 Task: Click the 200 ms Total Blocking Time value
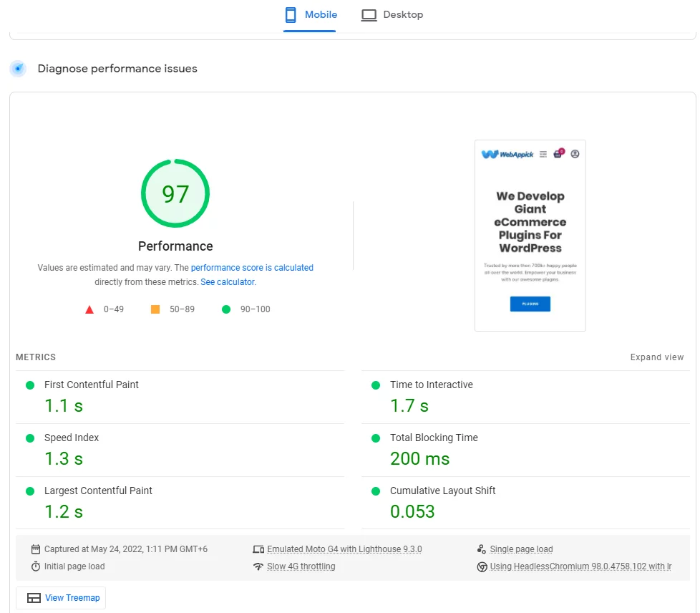(419, 459)
